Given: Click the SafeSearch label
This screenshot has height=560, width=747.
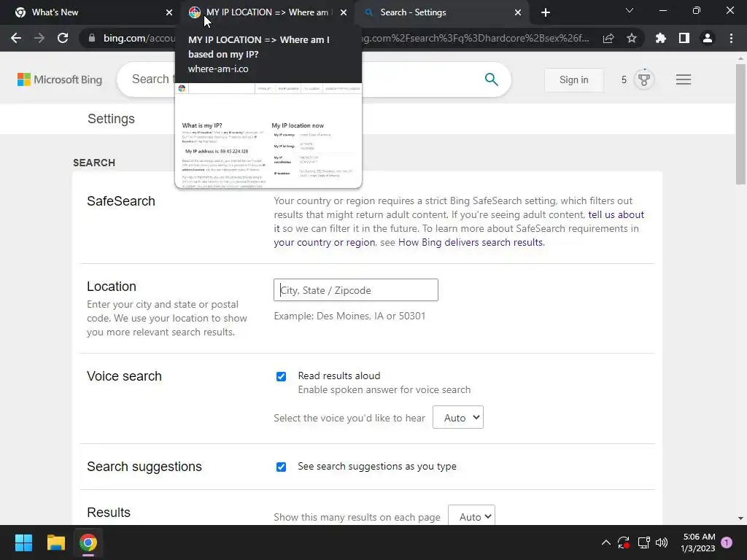Looking at the screenshot, I should point(121,201).
